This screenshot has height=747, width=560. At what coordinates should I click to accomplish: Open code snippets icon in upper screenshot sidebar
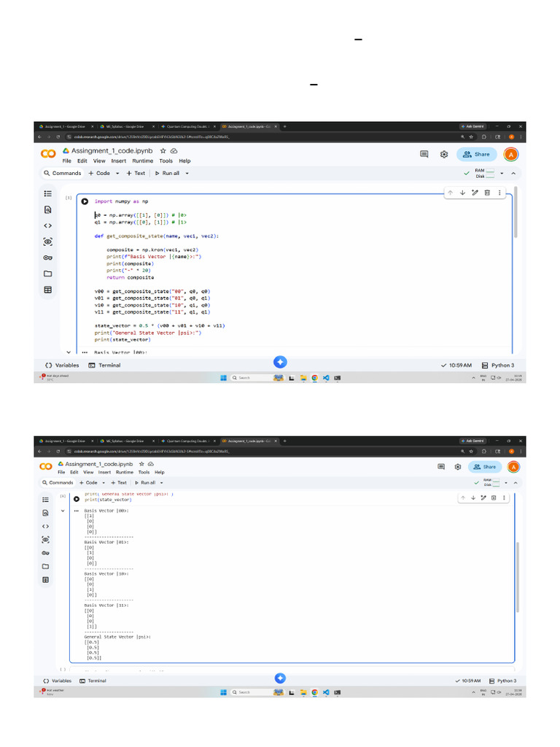tap(47, 226)
